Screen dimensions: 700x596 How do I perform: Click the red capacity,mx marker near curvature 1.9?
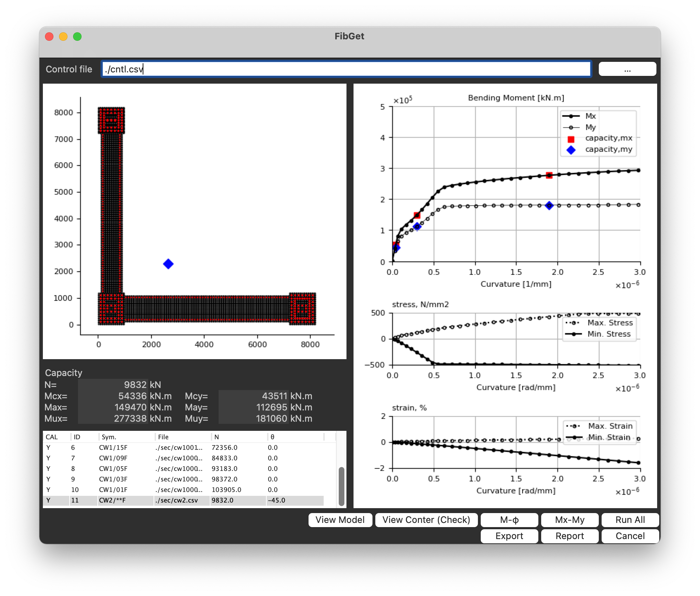(x=549, y=175)
